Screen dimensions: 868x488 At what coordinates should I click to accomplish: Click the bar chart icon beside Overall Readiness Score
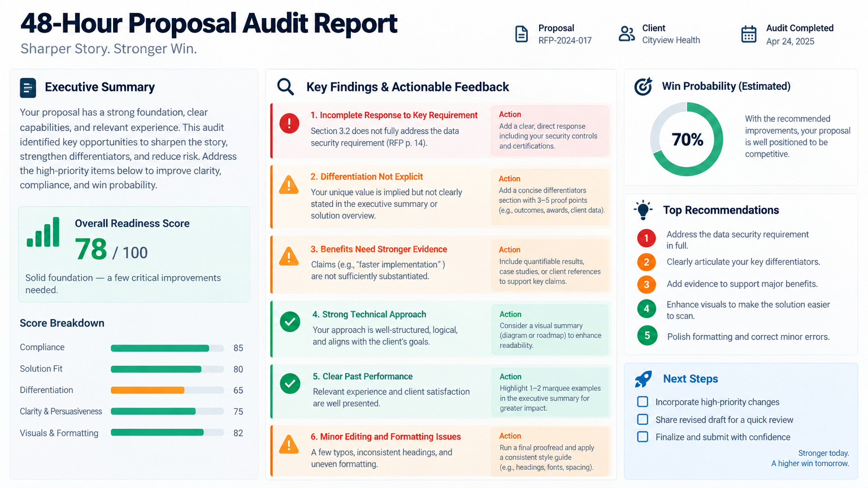(43, 232)
